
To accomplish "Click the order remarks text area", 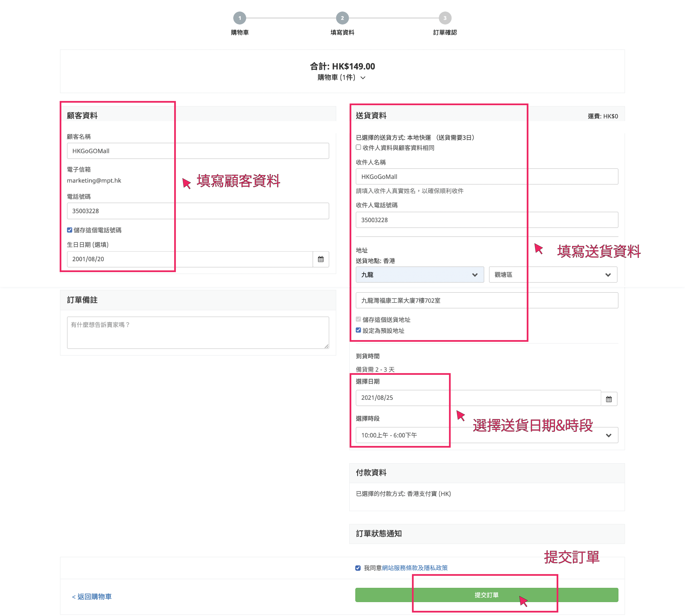I will pos(198,332).
